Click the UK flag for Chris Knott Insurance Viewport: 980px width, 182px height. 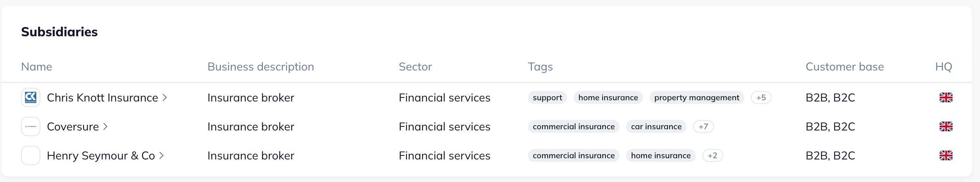click(x=946, y=97)
